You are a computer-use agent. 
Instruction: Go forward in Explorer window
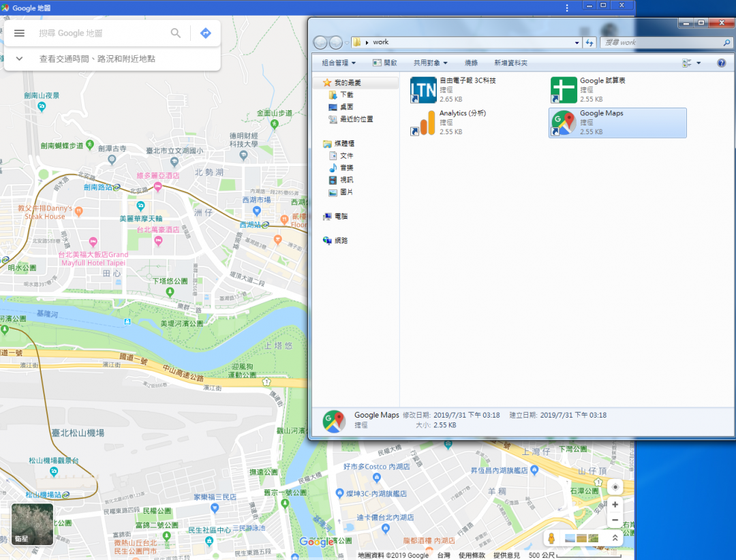[x=335, y=43]
